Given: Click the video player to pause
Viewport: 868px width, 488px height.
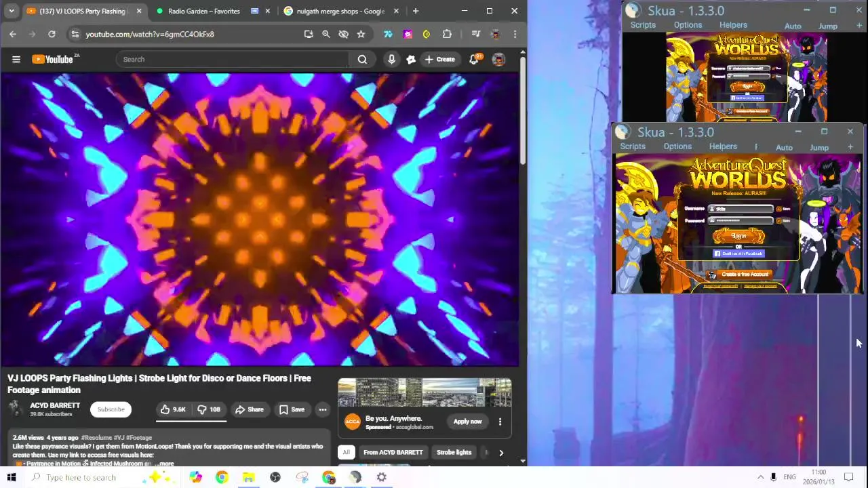Looking at the screenshot, I should tap(260, 220).
